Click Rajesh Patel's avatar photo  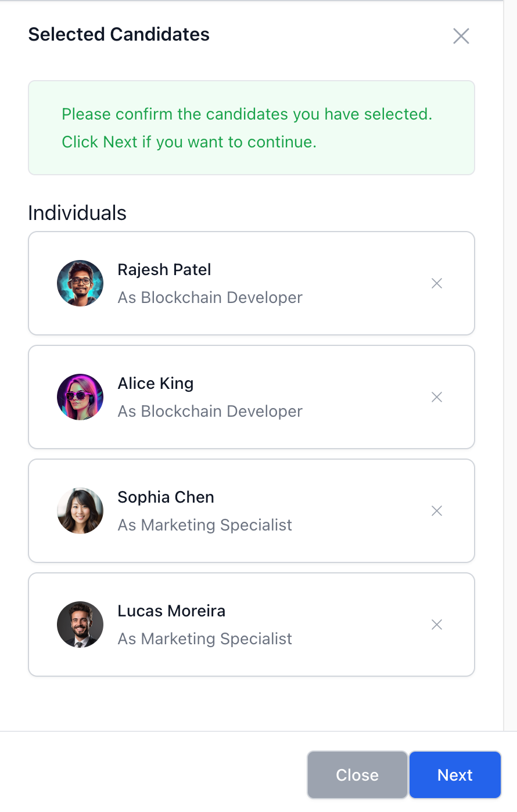point(80,283)
